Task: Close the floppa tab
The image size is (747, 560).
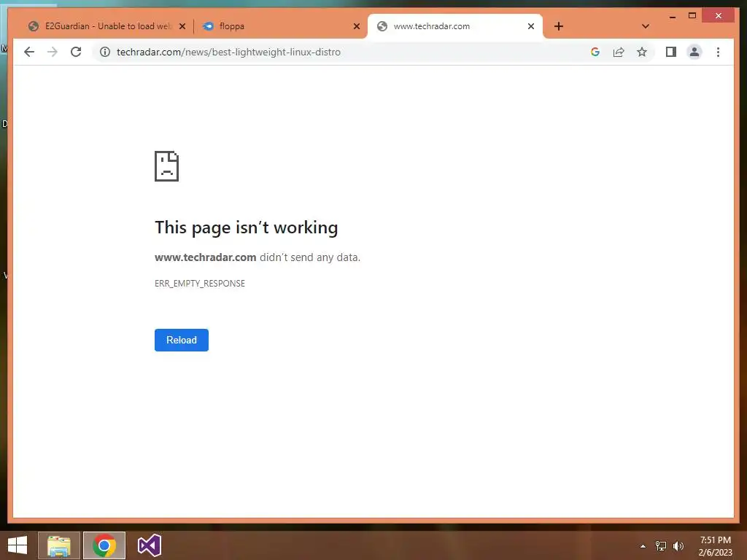Action: (356, 26)
